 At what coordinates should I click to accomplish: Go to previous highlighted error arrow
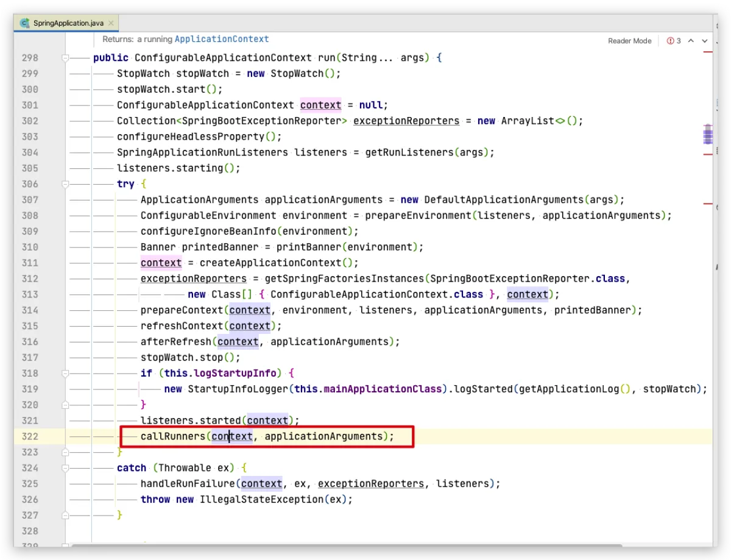point(691,41)
